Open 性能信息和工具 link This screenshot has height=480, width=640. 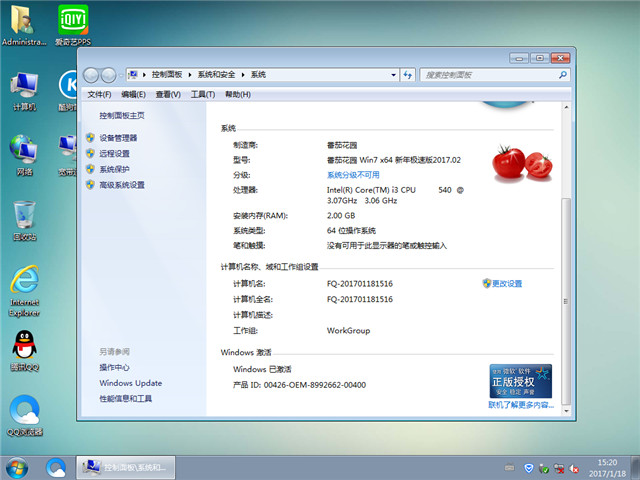pos(126,398)
